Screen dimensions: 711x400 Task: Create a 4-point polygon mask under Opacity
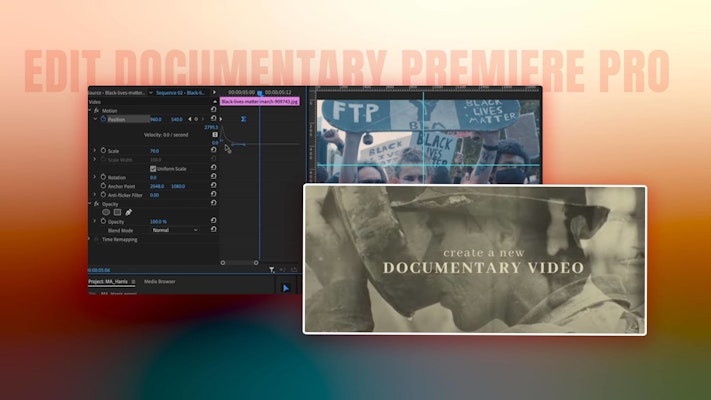pos(117,212)
